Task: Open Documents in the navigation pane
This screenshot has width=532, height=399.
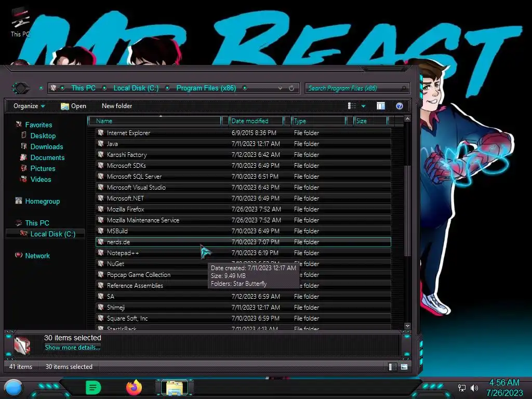Action: (x=47, y=157)
